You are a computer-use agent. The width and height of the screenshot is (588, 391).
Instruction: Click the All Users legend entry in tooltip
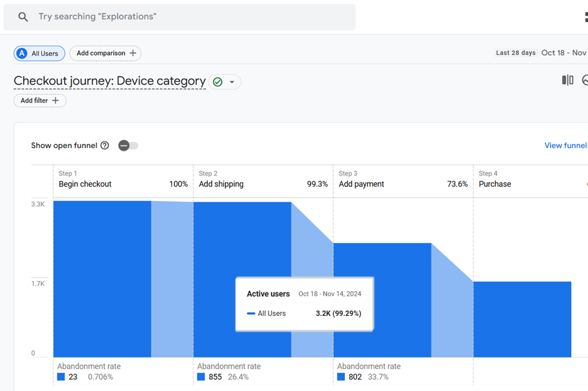click(267, 313)
